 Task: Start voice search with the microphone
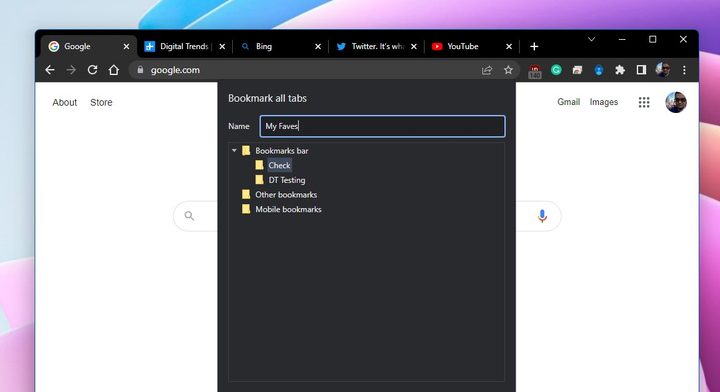pyautogui.click(x=542, y=216)
